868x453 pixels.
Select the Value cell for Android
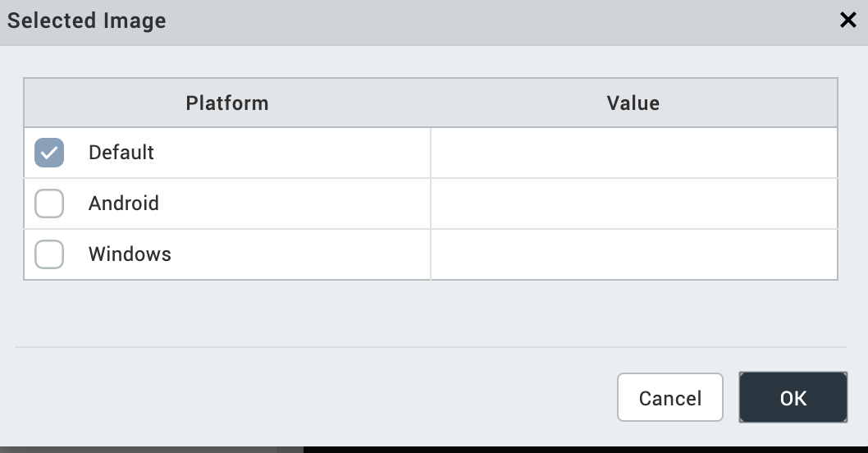[x=633, y=204]
